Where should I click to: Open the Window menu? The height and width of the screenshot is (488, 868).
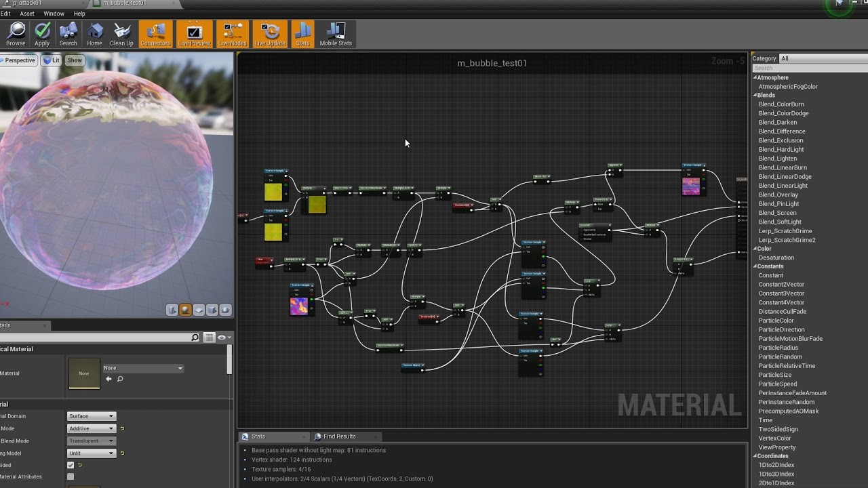[54, 13]
